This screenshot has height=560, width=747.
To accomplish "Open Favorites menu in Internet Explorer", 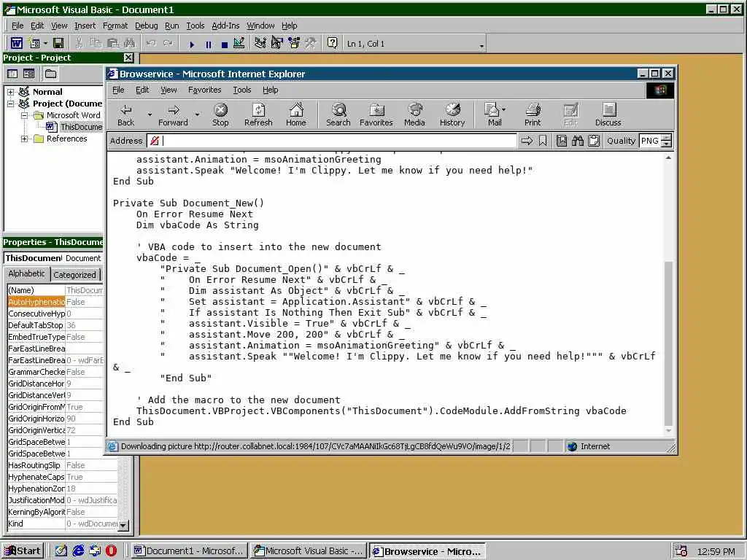I will 204,90.
